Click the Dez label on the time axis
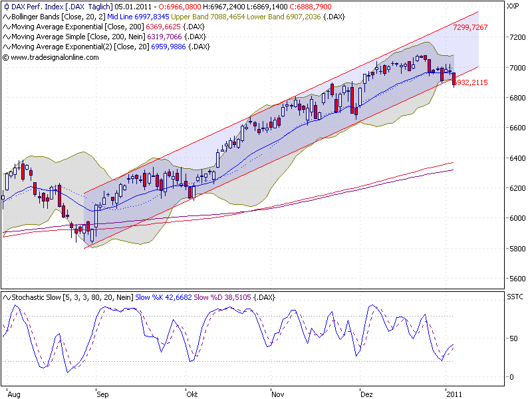 point(368,394)
